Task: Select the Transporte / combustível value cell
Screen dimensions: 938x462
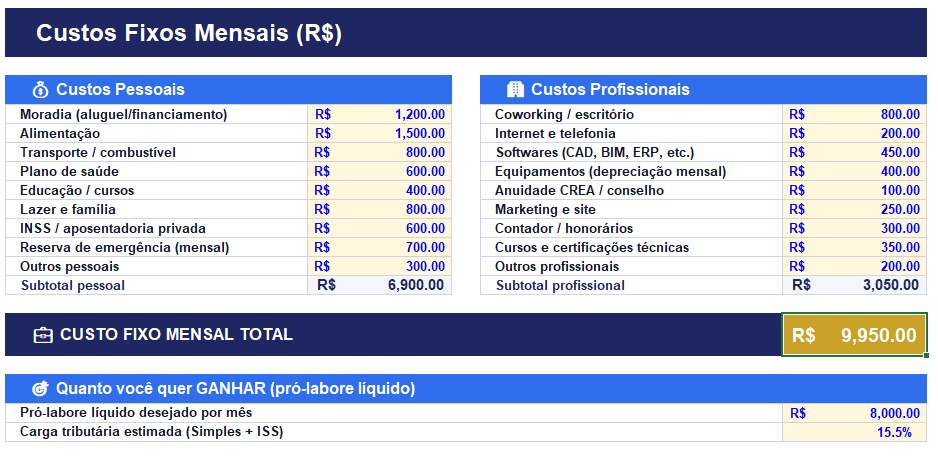Action: click(x=380, y=153)
